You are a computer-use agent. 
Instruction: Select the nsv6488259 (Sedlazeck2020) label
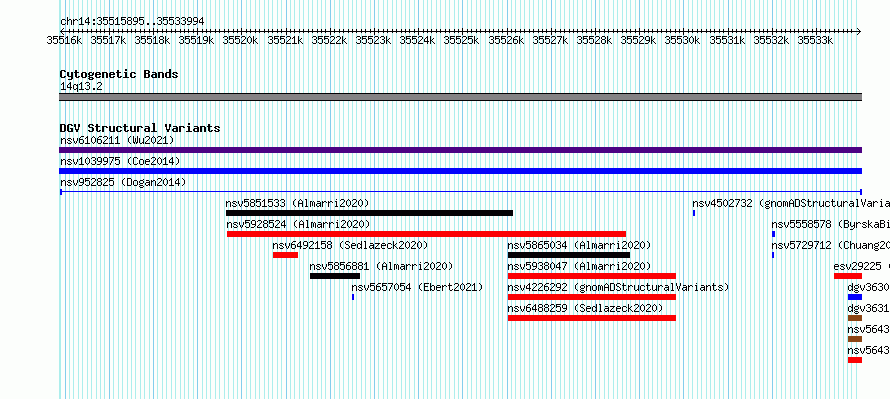point(585,308)
